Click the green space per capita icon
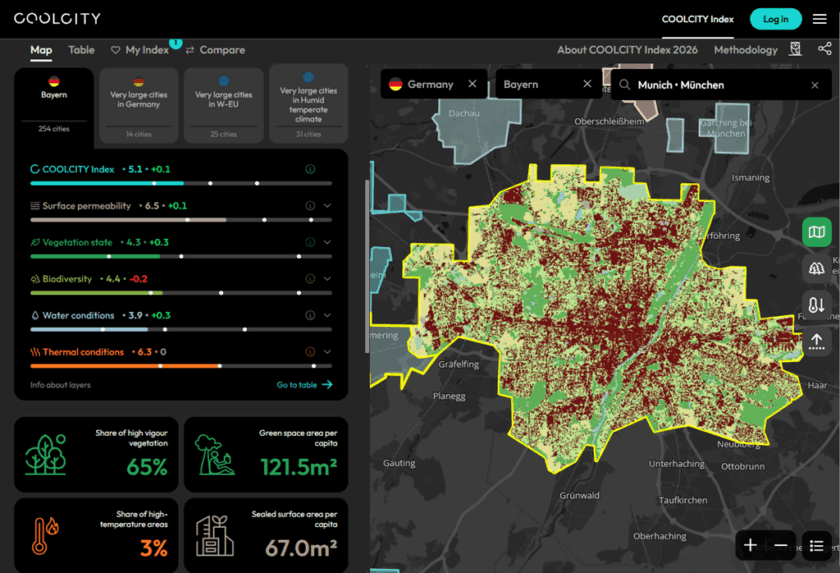The width and height of the screenshot is (840, 573). pos(215,455)
